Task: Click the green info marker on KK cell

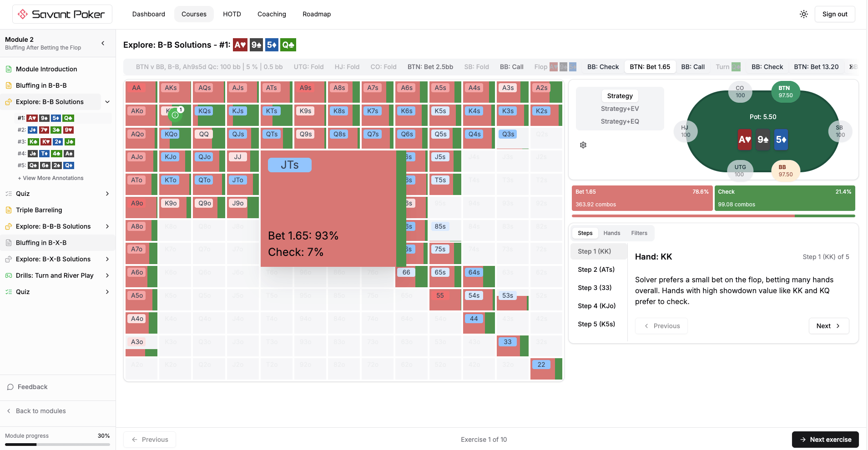Action: [175, 115]
